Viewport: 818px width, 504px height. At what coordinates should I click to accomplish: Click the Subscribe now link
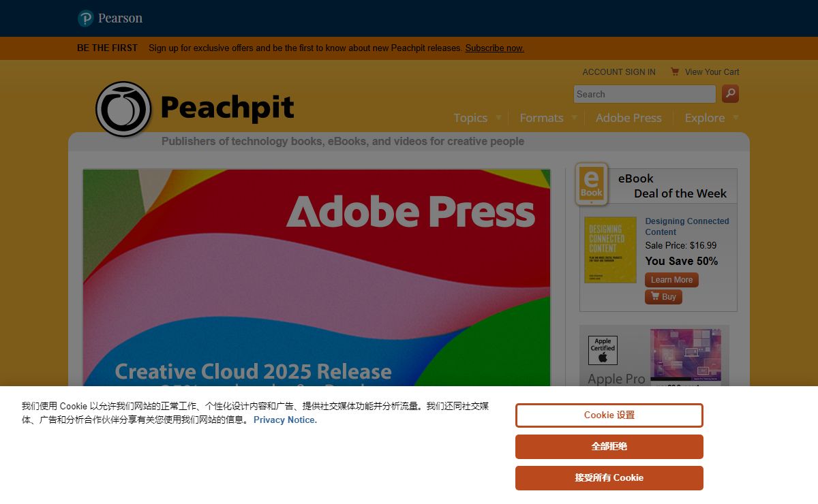tap(495, 48)
